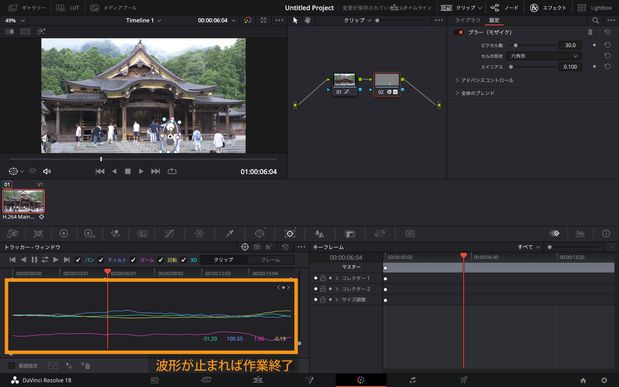Viewport: 619px width, 387px height.
Task: Open the Lightbox view
Action: click(594, 8)
